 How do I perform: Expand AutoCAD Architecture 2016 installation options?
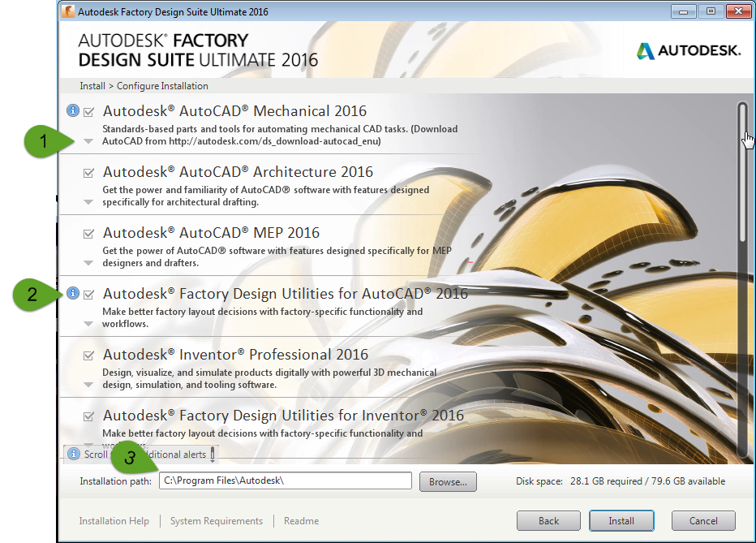coord(88,201)
